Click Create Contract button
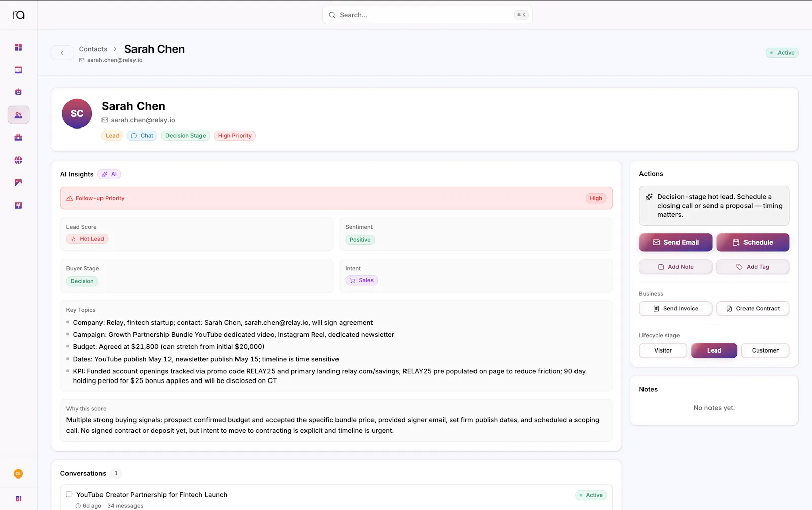The height and width of the screenshot is (510, 812). [753, 309]
